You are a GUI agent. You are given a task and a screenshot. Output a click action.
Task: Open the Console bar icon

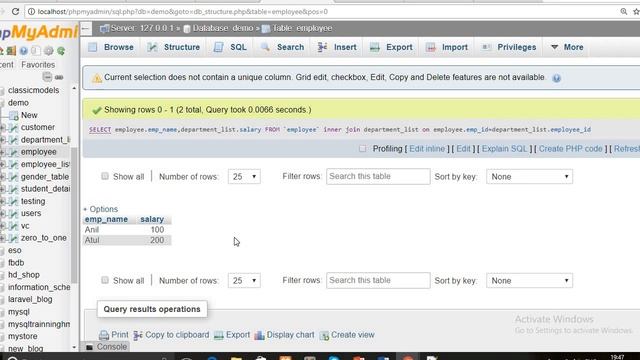pyautogui.click(x=89, y=347)
